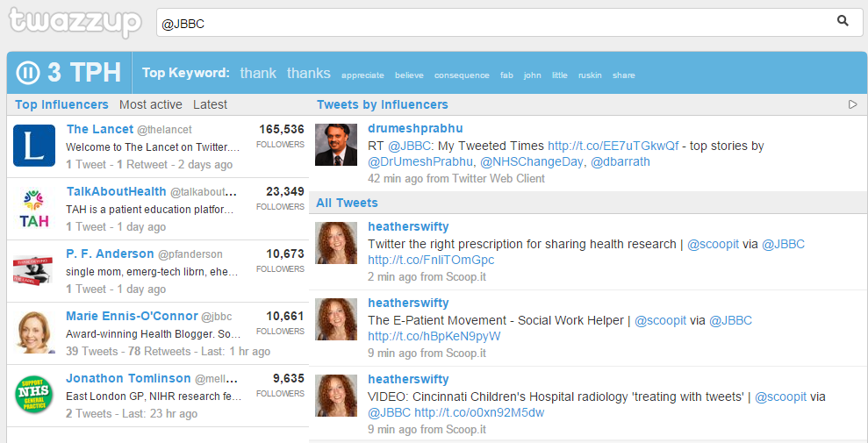
Task: Open The Lancet influencer name link
Action: (x=100, y=129)
